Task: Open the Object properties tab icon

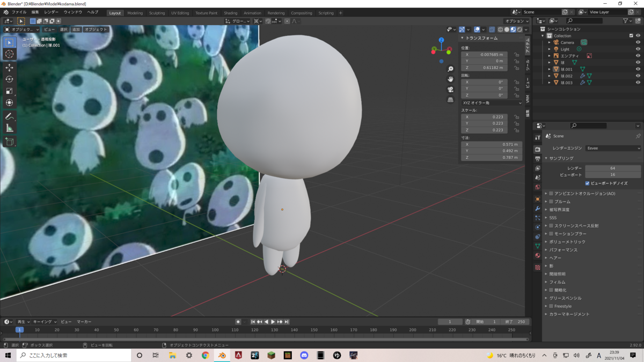Action: coord(537,199)
